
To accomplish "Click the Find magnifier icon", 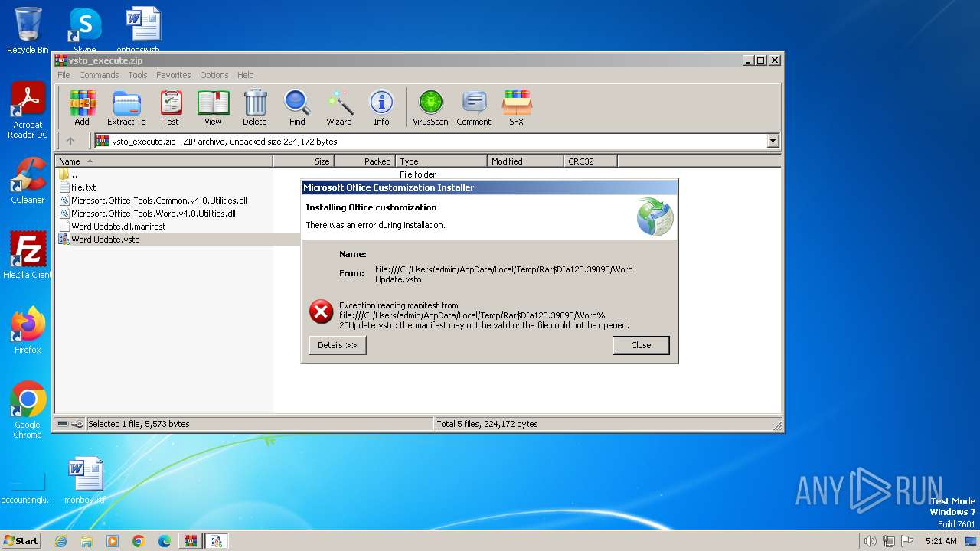I will tap(297, 107).
